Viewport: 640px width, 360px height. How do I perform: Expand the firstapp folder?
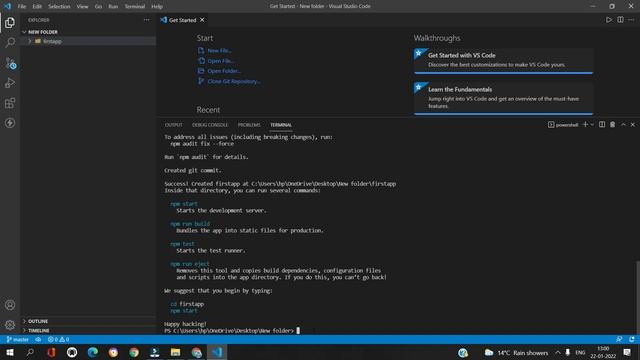coord(88,41)
